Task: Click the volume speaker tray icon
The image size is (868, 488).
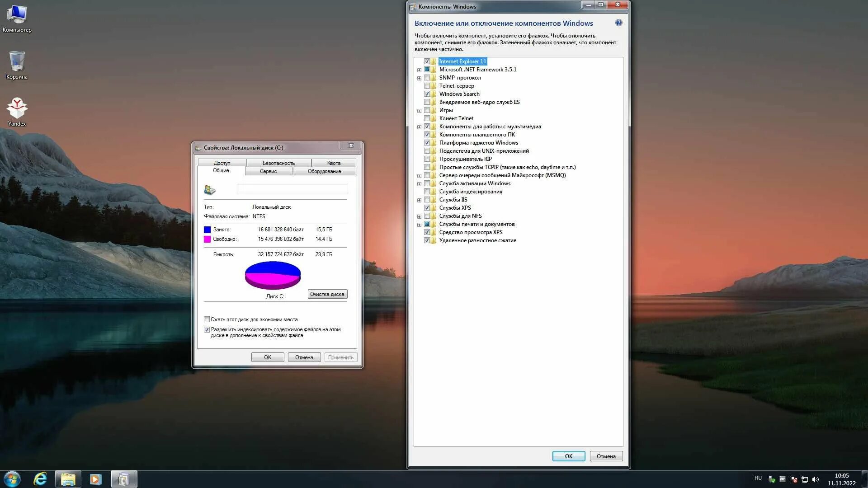Action: coord(816,479)
